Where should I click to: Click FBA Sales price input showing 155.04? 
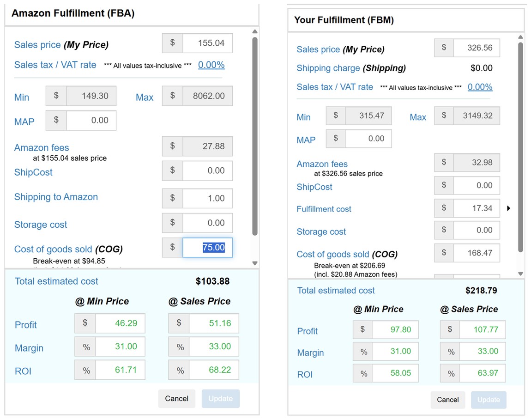pos(208,43)
